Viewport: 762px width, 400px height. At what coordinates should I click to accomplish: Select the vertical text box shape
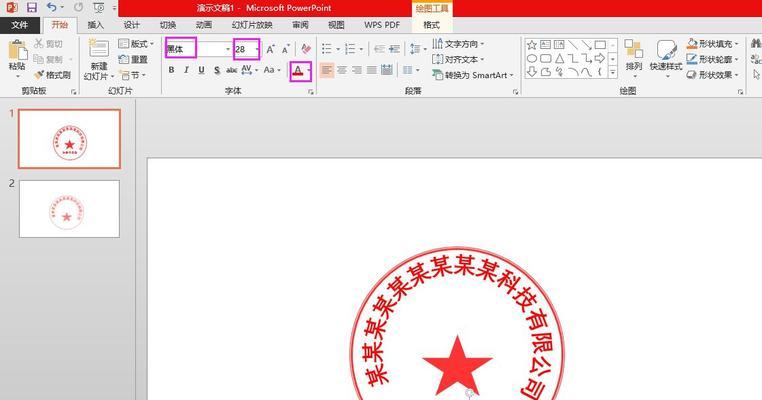point(559,45)
